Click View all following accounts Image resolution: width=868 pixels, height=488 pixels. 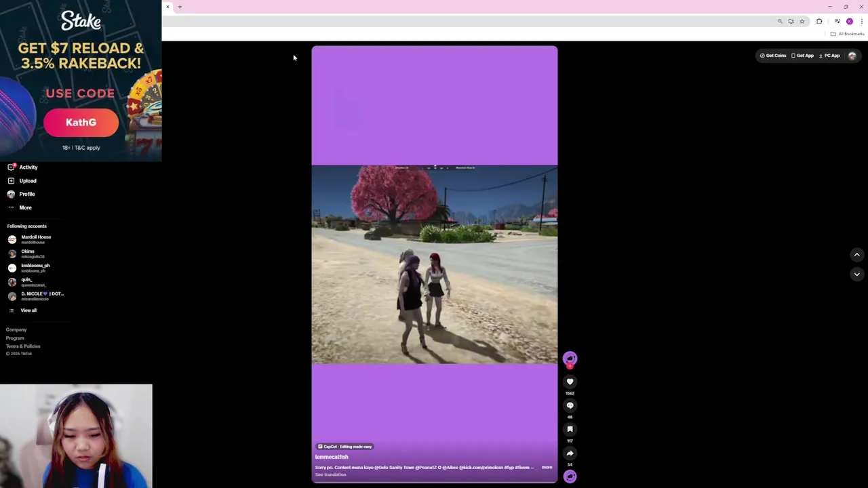click(x=28, y=310)
